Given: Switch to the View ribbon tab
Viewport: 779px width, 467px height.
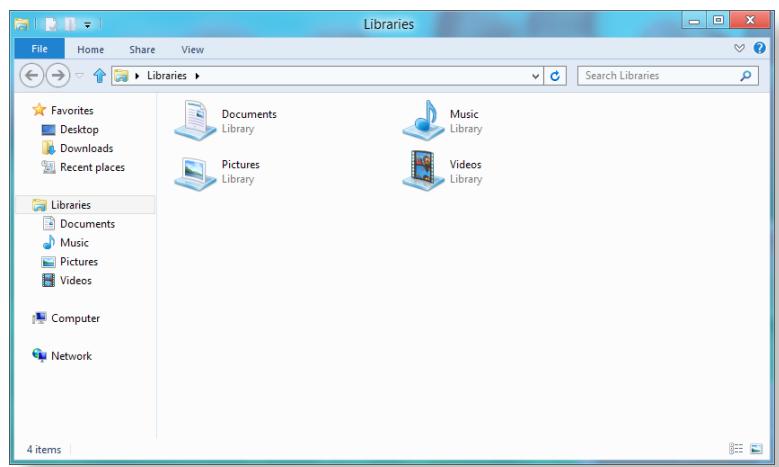Looking at the screenshot, I should click(192, 50).
